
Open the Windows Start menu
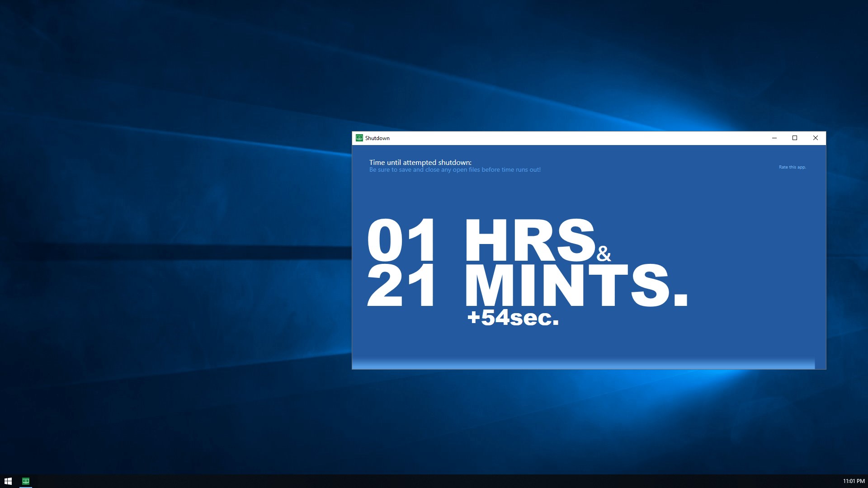click(8, 481)
